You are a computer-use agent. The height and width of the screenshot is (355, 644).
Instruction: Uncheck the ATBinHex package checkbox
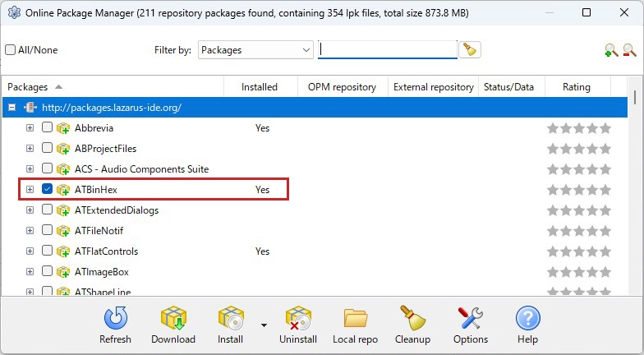click(48, 189)
